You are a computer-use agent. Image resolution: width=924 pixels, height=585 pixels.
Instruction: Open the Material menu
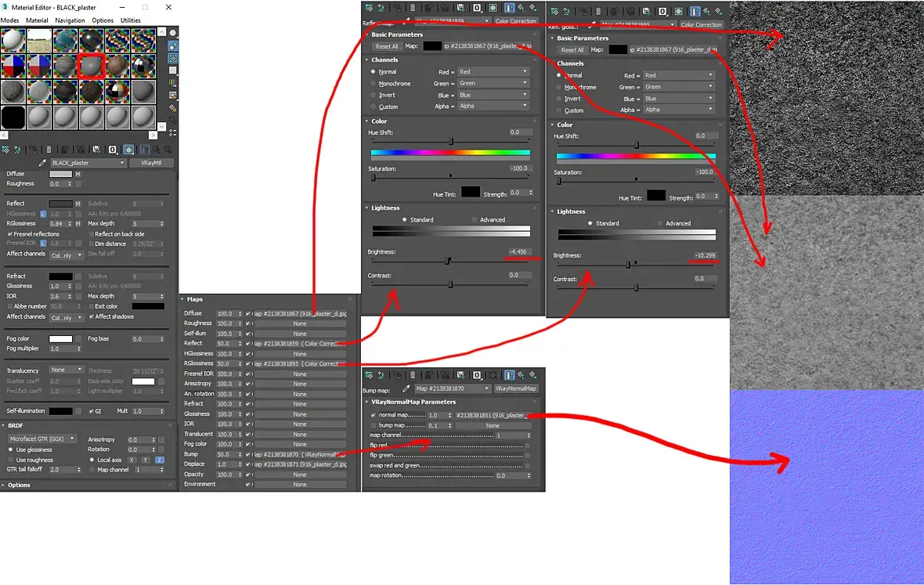[37, 20]
